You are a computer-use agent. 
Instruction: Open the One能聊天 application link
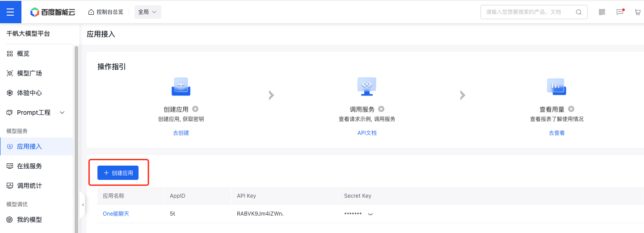point(116,214)
